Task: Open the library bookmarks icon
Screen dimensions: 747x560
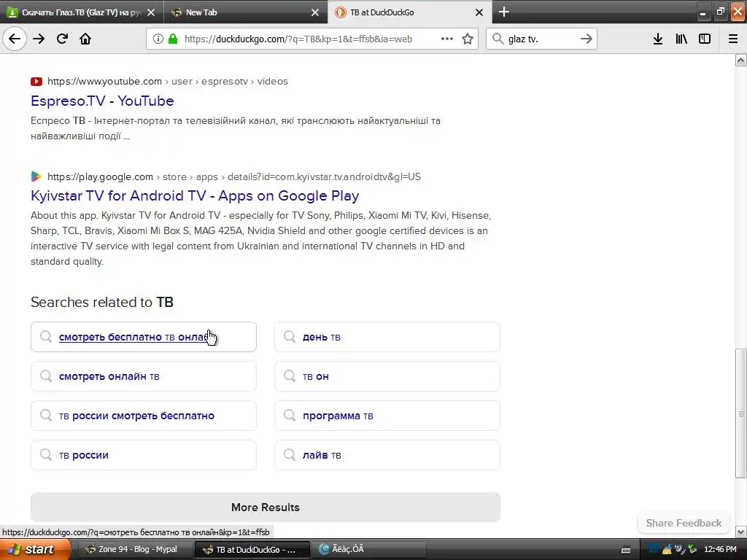Action: pos(681,39)
